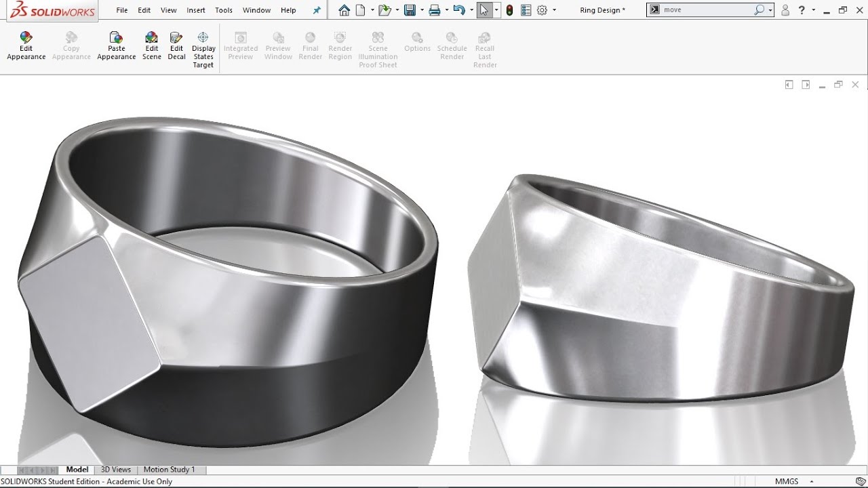
Task: Click the command prompt icon in the search box
Action: (654, 10)
